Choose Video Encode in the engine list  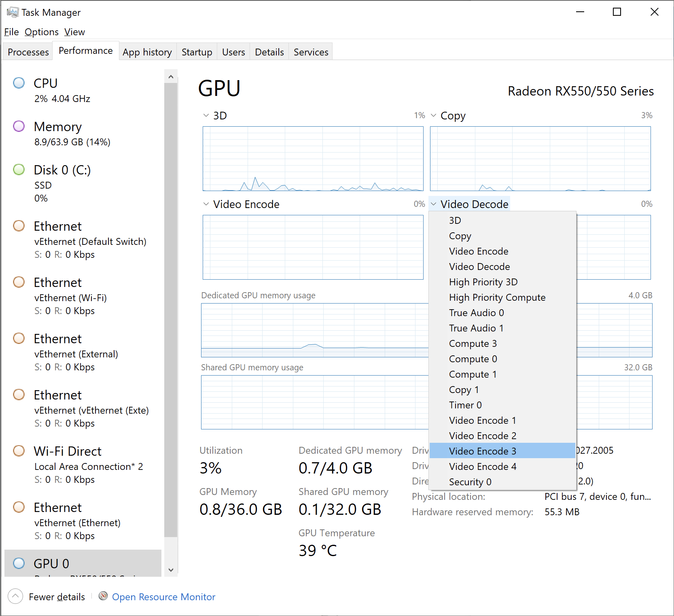click(502, 251)
